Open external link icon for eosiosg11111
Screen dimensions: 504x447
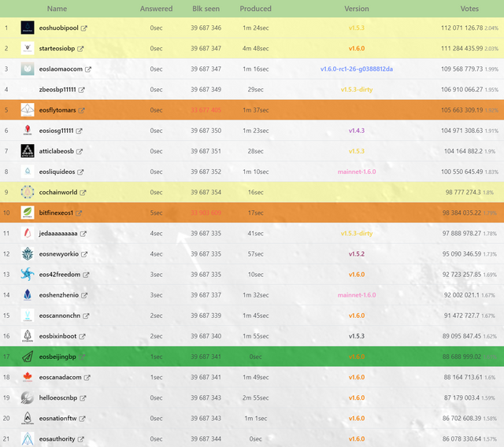tap(79, 131)
